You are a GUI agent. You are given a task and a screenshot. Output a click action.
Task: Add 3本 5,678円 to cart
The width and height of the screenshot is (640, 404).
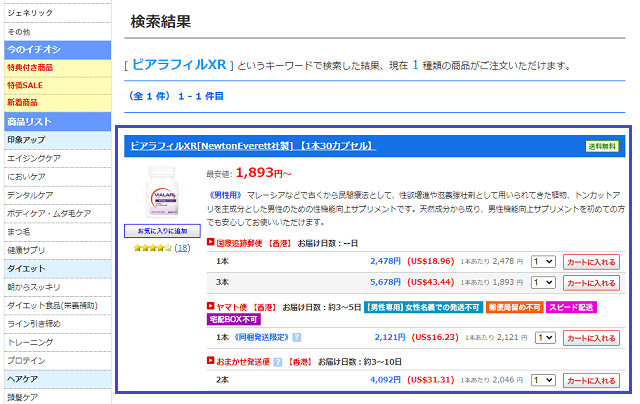[x=591, y=283]
